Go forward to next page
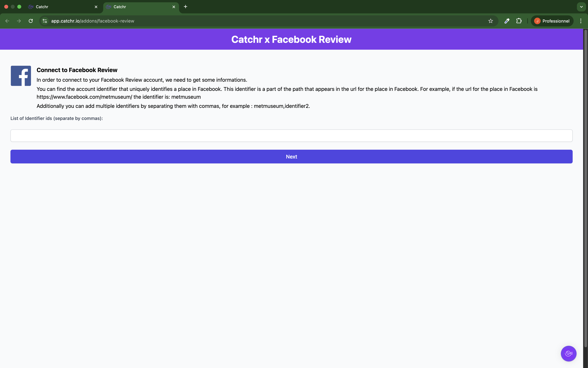The image size is (588, 368). coord(19,21)
